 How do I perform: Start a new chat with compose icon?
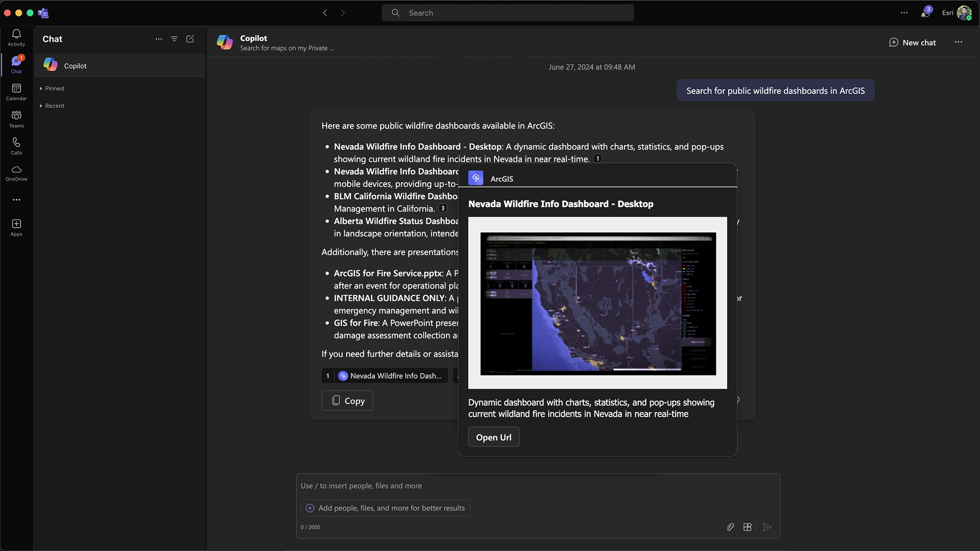[190, 39]
